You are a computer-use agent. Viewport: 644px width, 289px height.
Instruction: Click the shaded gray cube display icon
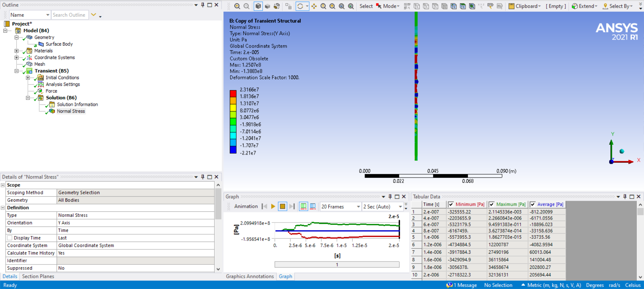tap(267, 6)
